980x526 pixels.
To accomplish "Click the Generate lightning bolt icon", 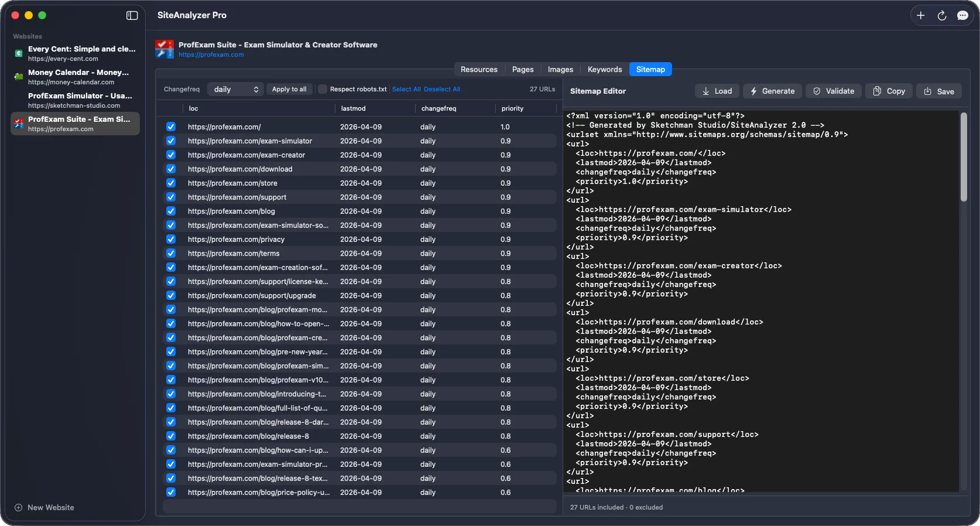I will (x=754, y=91).
